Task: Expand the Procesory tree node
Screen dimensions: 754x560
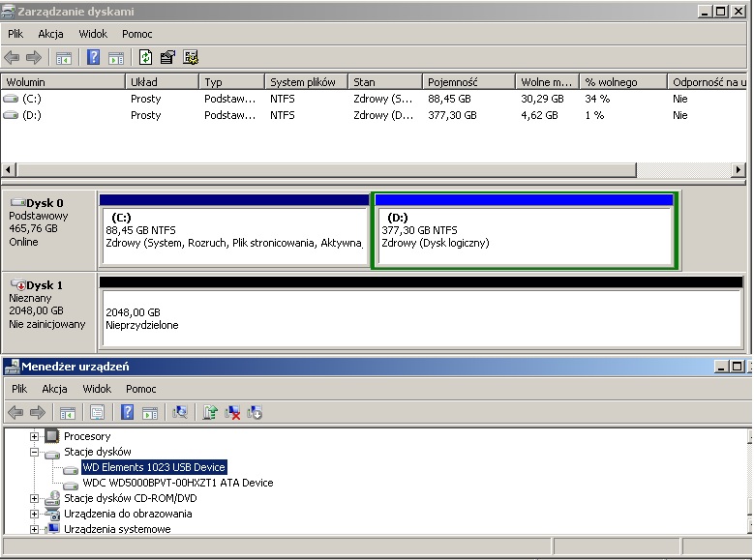Action: 36,436
